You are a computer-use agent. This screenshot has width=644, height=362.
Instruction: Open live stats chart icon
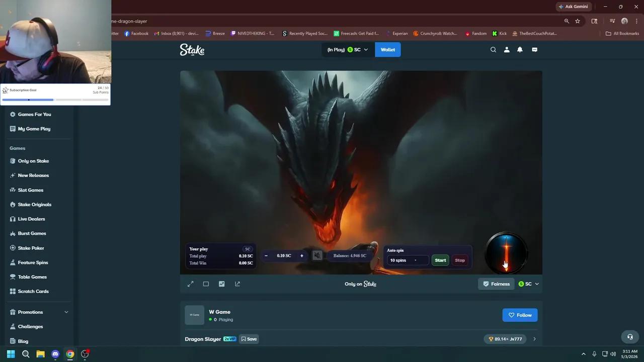(221, 284)
